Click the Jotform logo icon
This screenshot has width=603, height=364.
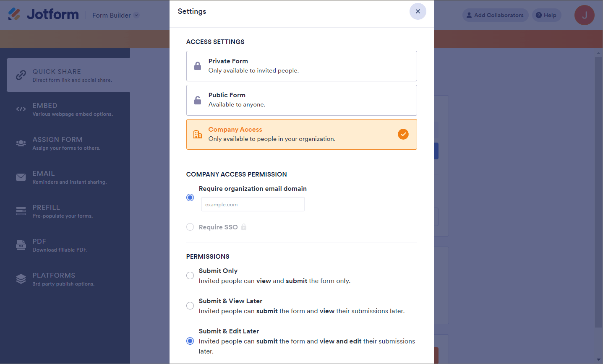coord(14,14)
